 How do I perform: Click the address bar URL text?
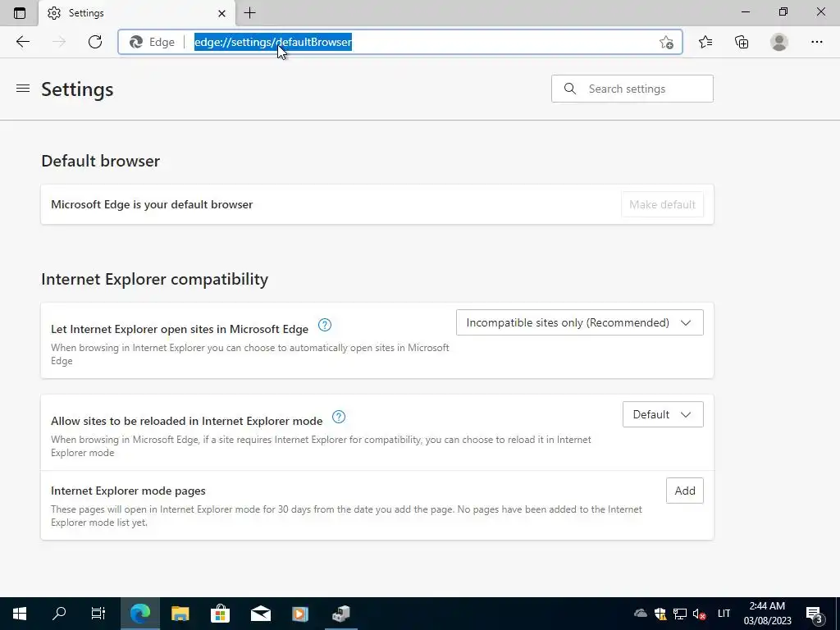272,42
